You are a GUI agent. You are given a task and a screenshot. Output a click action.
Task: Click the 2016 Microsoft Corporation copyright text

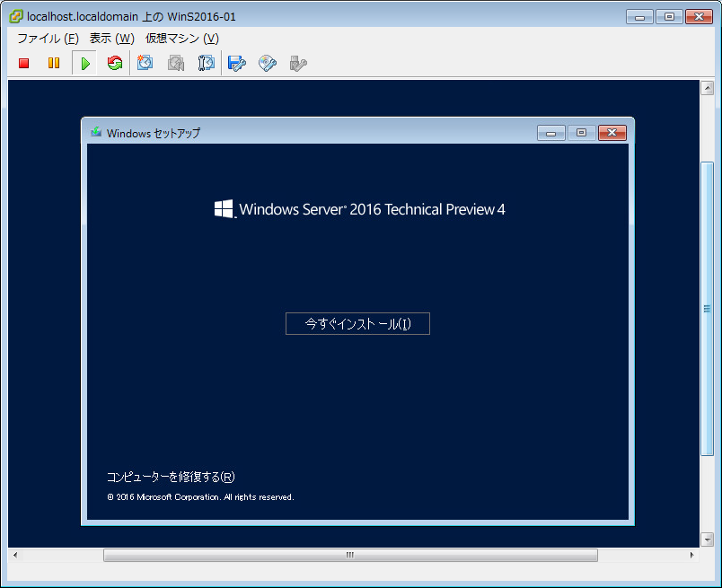tap(200, 497)
